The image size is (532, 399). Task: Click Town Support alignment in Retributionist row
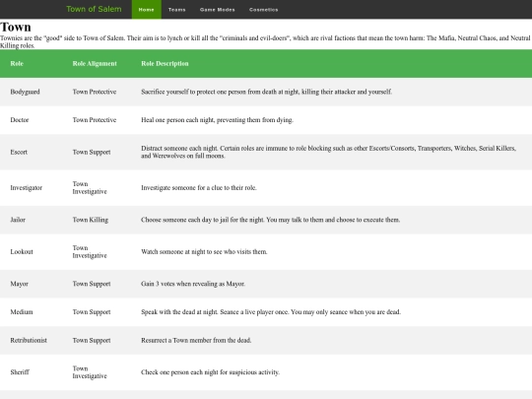pyautogui.click(x=92, y=340)
